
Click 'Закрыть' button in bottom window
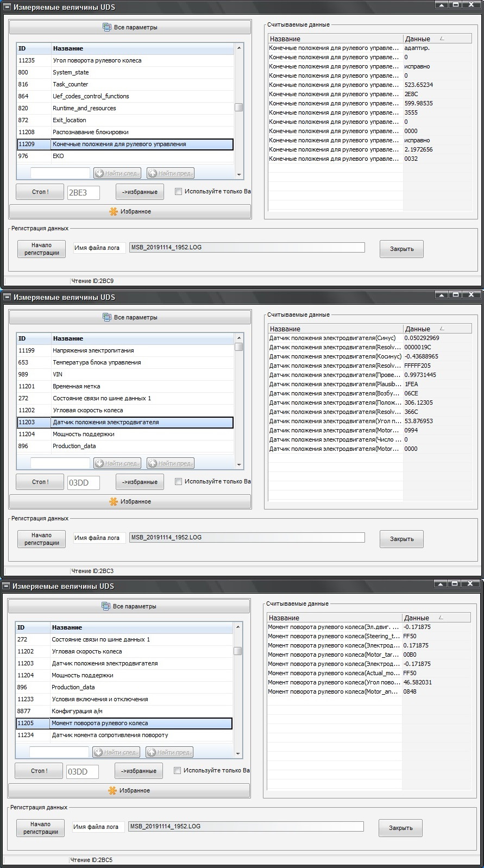point(400,828)
